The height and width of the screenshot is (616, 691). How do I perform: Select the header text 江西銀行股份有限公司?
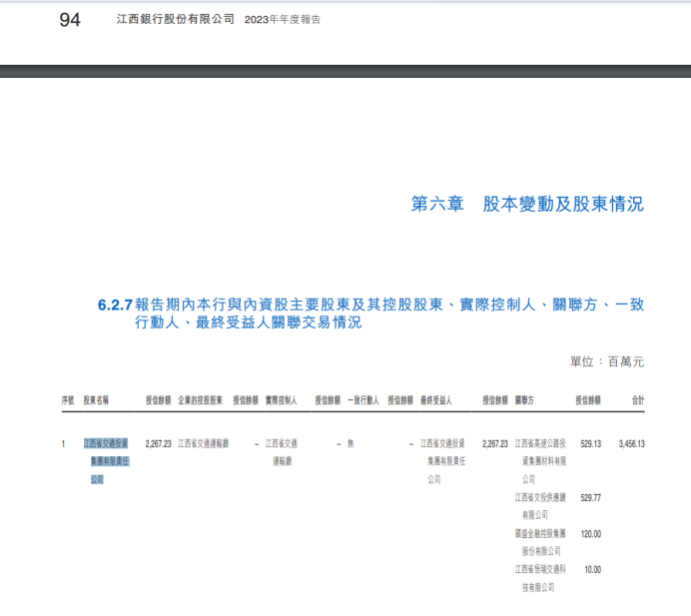(x=176, y=19)
